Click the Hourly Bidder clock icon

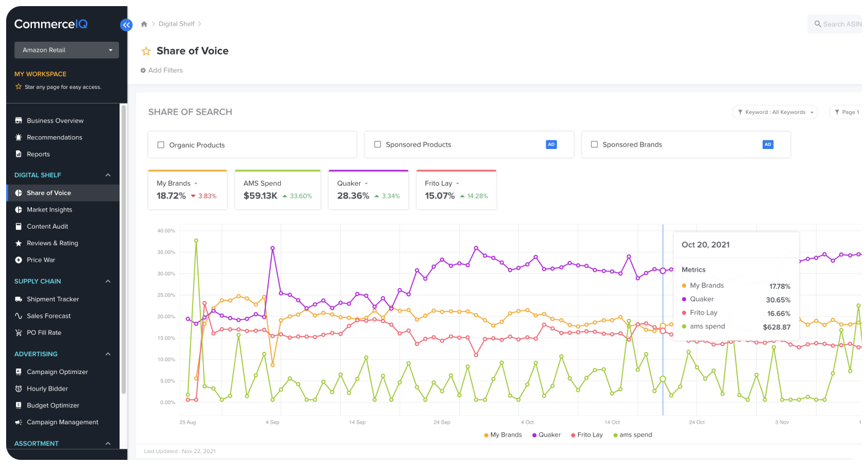coord(19,389)
